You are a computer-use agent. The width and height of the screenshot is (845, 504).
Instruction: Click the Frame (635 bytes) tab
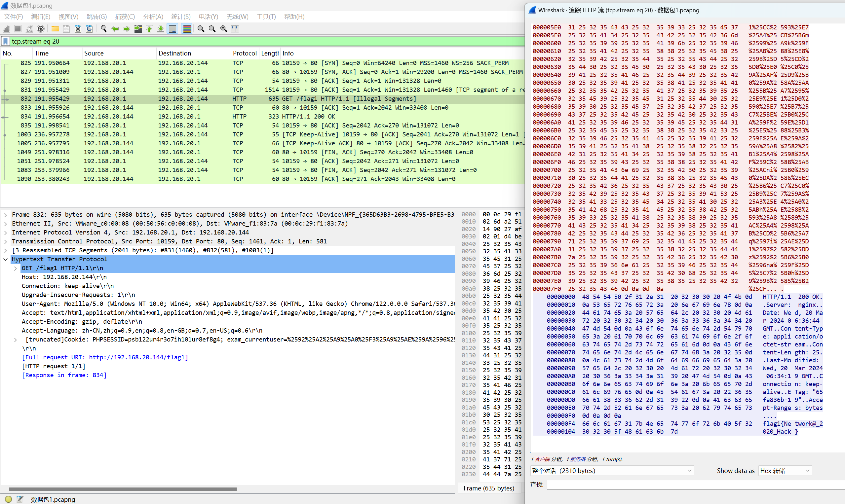coord(488,488)
